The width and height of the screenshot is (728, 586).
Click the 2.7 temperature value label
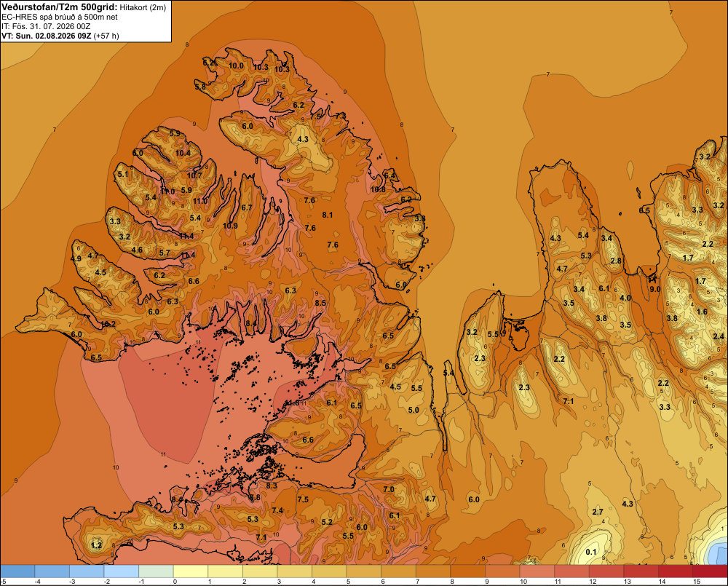[598, 512]
